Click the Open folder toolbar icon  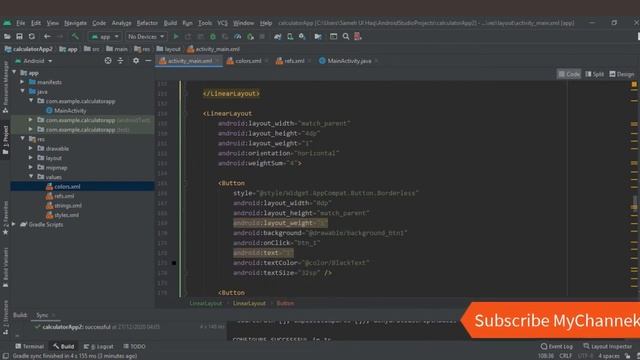tap(7, 37)
